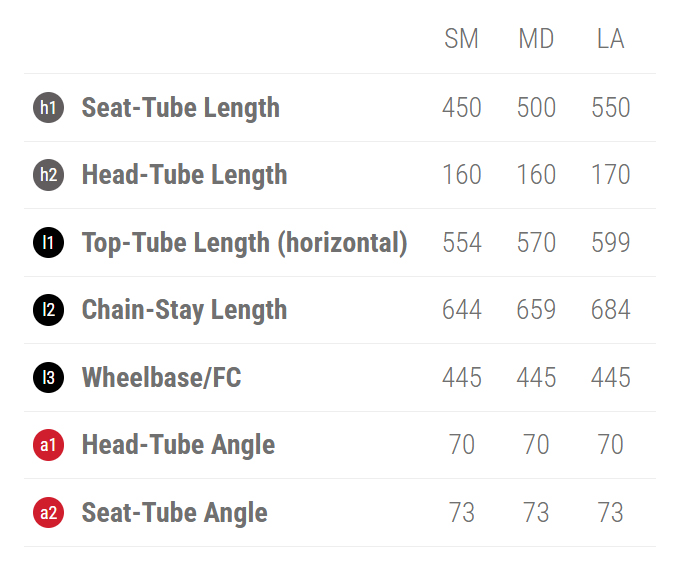This screenshot has height=584, width=674.
Task: Select the l2 black circle badge
Action: 48,310
